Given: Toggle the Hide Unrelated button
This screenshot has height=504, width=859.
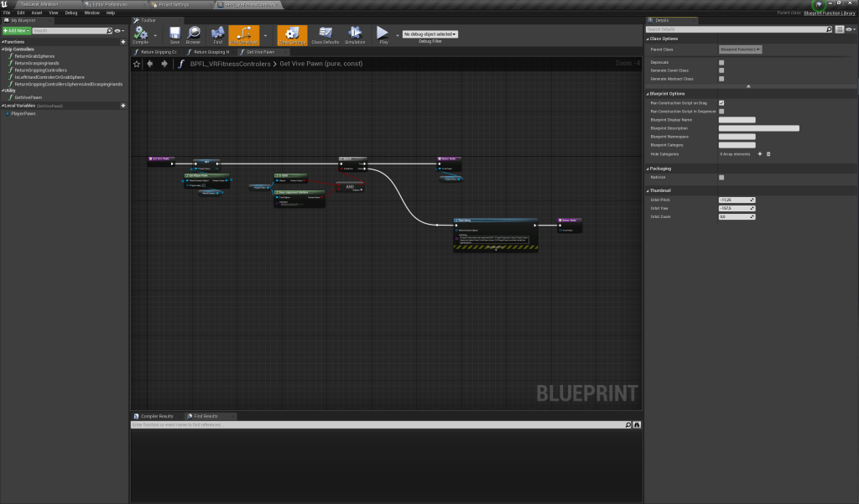Looking at the screenshot, I should [x=245, y=34].
